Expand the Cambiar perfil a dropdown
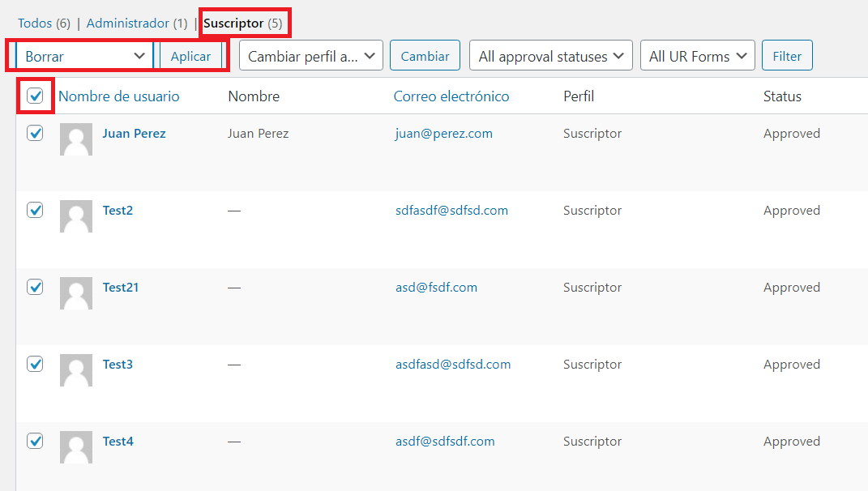868x491 pixels. click(311, 56)
